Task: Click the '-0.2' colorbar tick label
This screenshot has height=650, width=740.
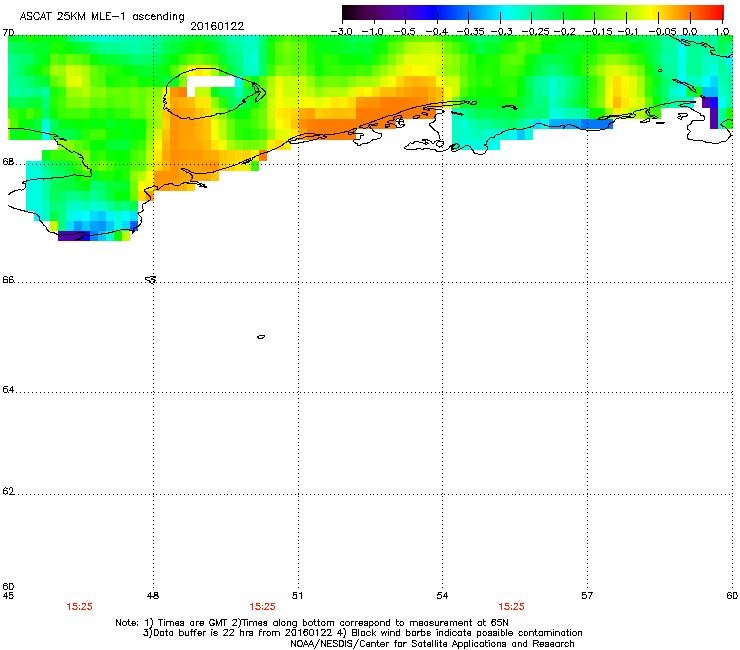Action: coord(565,32)
